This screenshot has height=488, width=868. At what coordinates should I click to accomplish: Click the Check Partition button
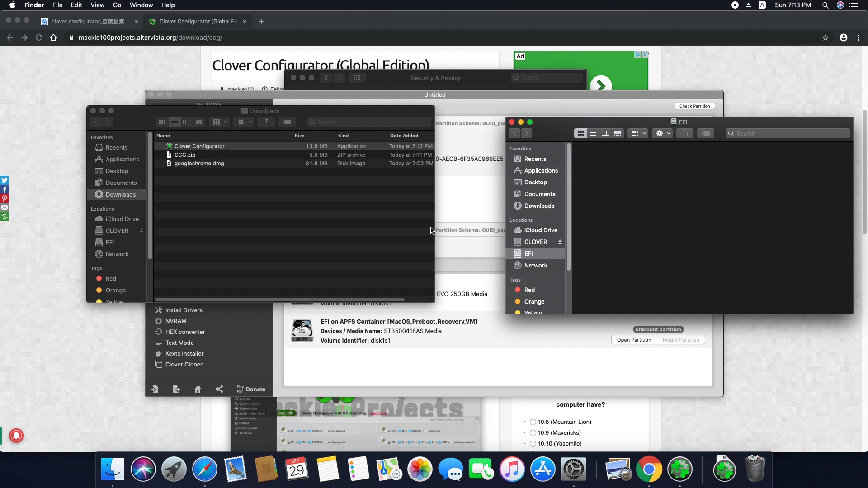694,106
